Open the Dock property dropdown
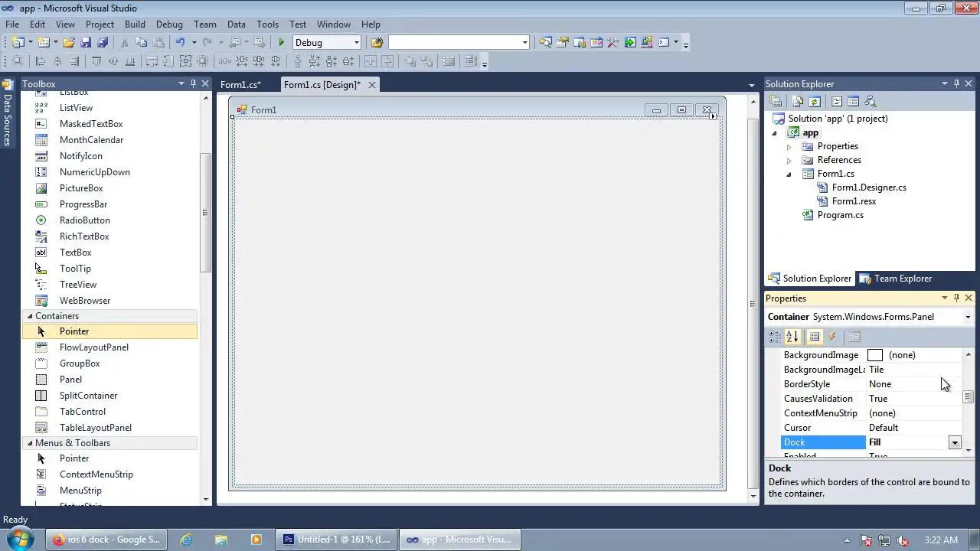 [955, 442]
